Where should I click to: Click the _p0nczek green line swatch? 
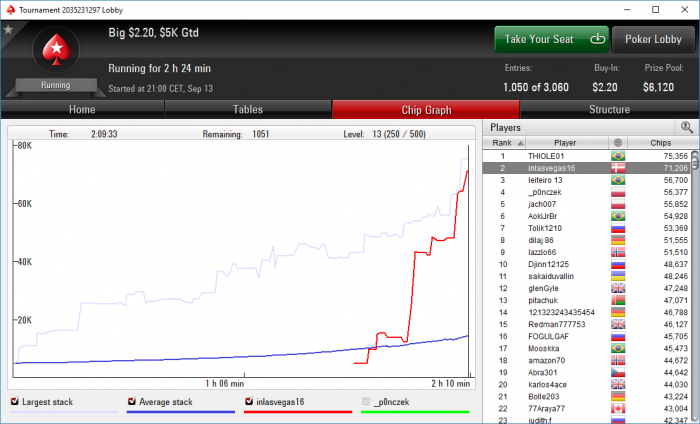click(x=415, y=412)
